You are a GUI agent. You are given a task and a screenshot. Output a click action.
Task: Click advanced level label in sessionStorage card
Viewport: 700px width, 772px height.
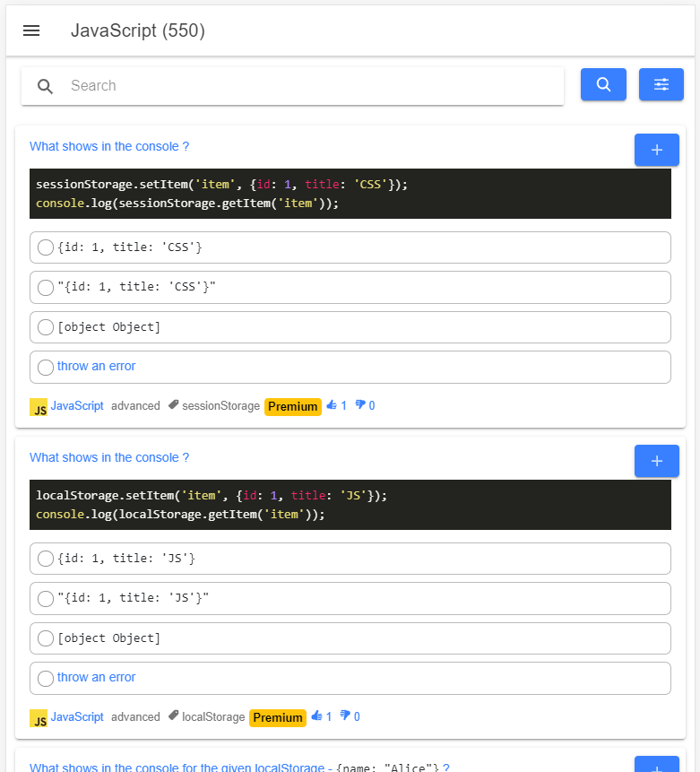click(135, 405)
